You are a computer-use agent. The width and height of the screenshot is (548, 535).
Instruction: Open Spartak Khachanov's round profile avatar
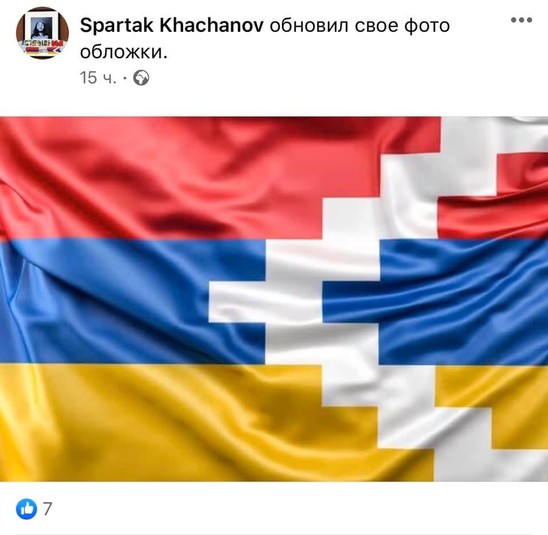pyautogui.click(x=42, y=33)
